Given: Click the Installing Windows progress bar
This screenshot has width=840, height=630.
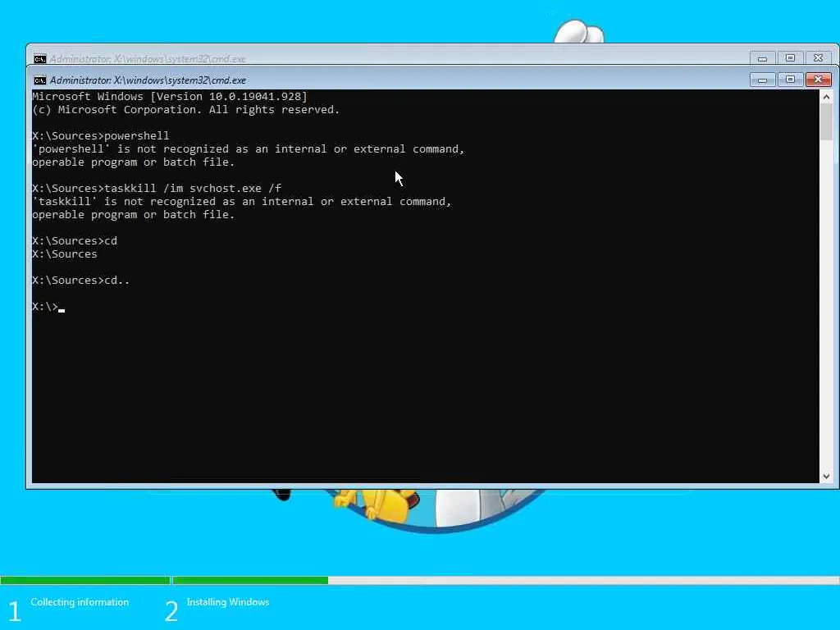Looking at the screenshot, I should coord(505,580).
